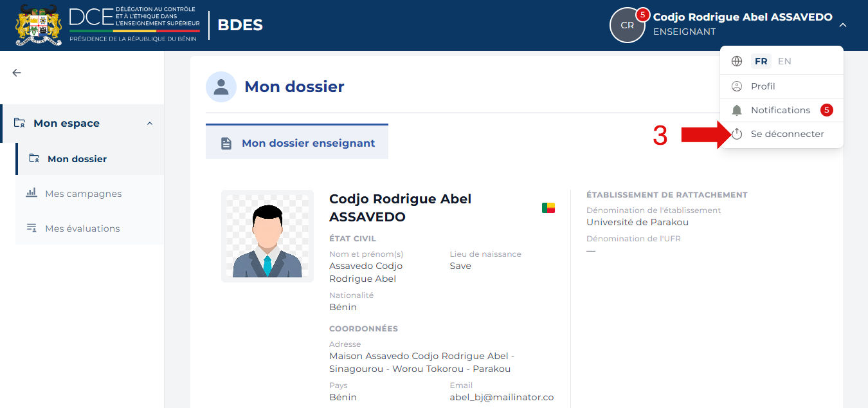868x408 pixels.
Task: Click the BDES title in the header
Action: click(240, 25)
